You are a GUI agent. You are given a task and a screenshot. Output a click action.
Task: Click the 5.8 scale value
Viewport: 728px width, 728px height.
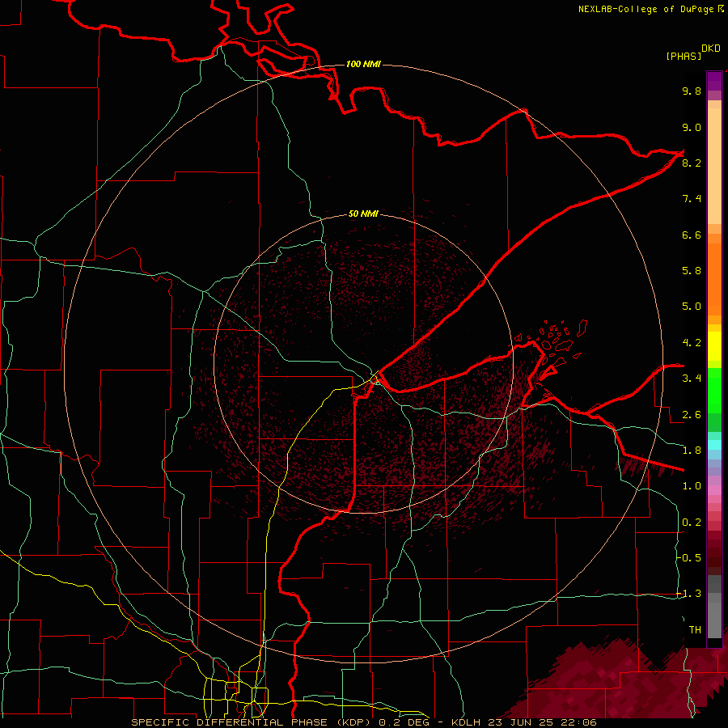[x=692, y=271]
